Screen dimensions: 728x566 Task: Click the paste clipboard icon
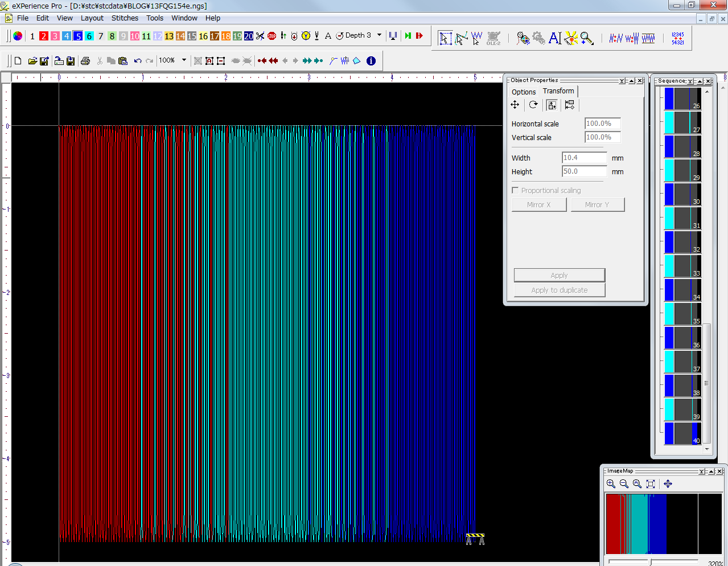[122, 61]
